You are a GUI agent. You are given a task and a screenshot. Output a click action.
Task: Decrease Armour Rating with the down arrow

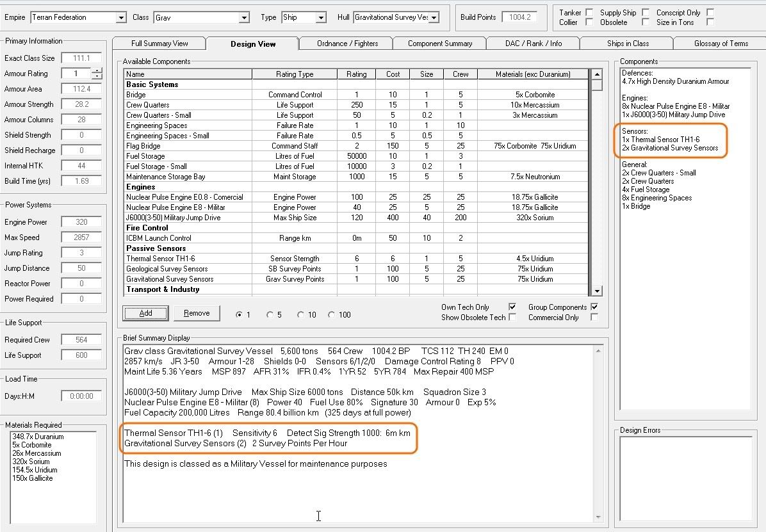(x=97, y=76)
